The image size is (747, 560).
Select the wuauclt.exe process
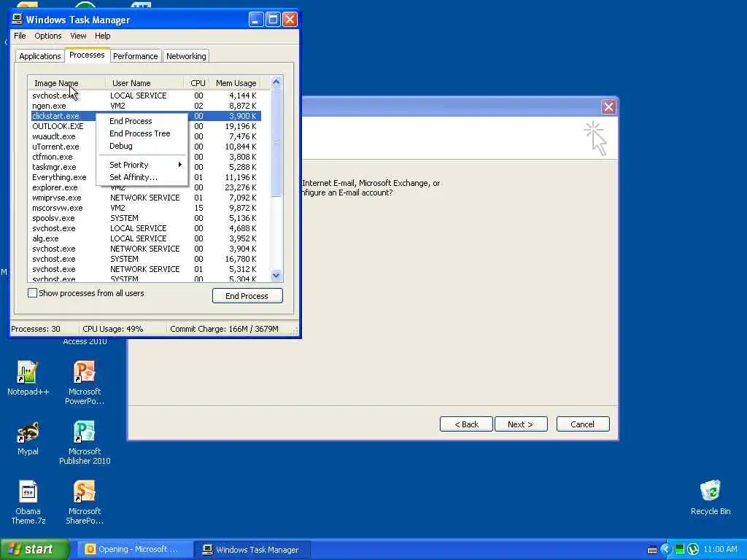145,136
